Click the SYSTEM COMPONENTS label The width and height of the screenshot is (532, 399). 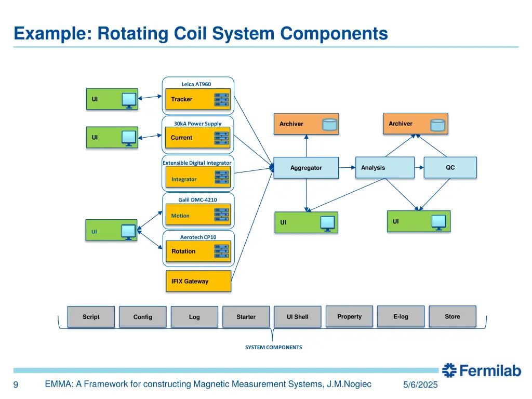coord(273,347)
